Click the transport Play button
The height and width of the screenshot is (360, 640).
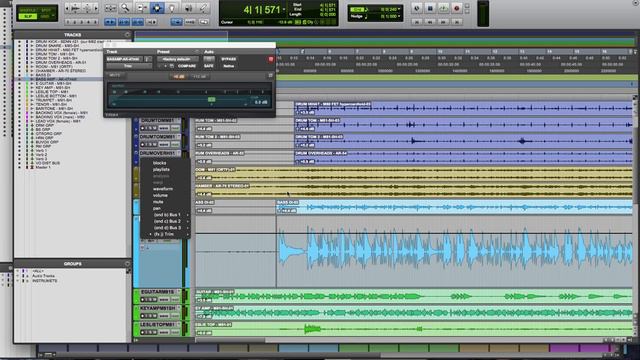[x=443, y=8]
